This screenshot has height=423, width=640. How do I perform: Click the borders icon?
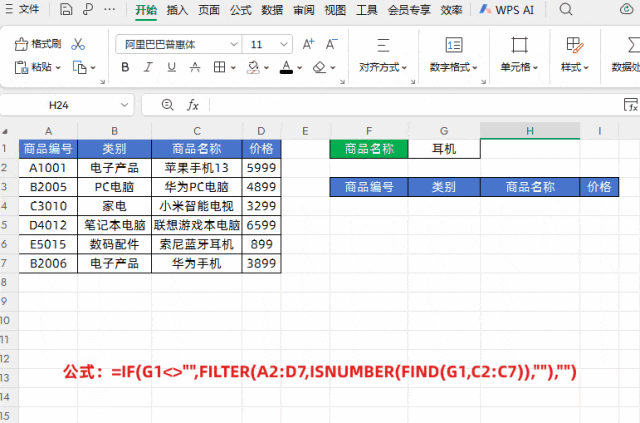pyautogui.click(x=220, y=67)
